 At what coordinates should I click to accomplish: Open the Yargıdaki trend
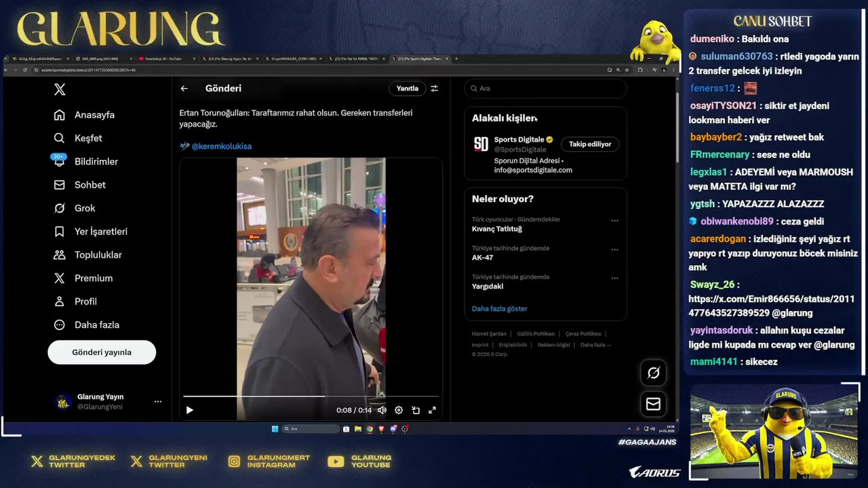[x=488, y=286]
